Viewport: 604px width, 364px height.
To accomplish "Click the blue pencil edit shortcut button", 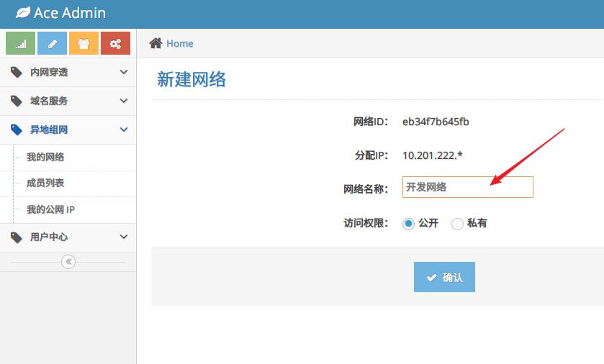I will pos(52,44).
